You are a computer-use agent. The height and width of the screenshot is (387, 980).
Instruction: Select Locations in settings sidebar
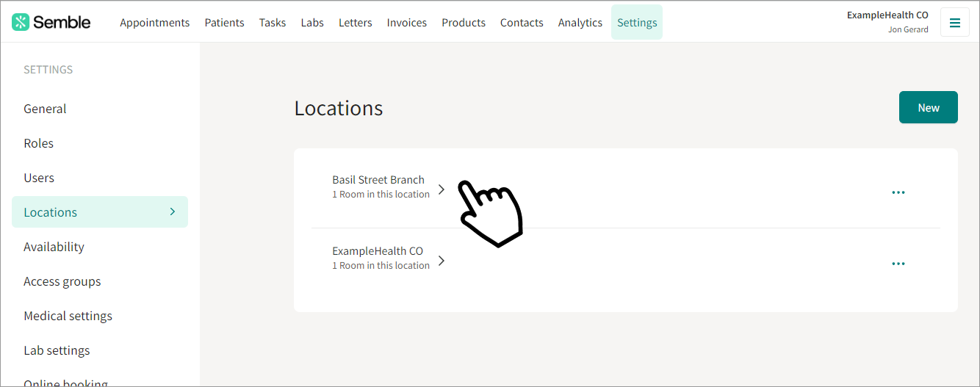tap(100, 212)
